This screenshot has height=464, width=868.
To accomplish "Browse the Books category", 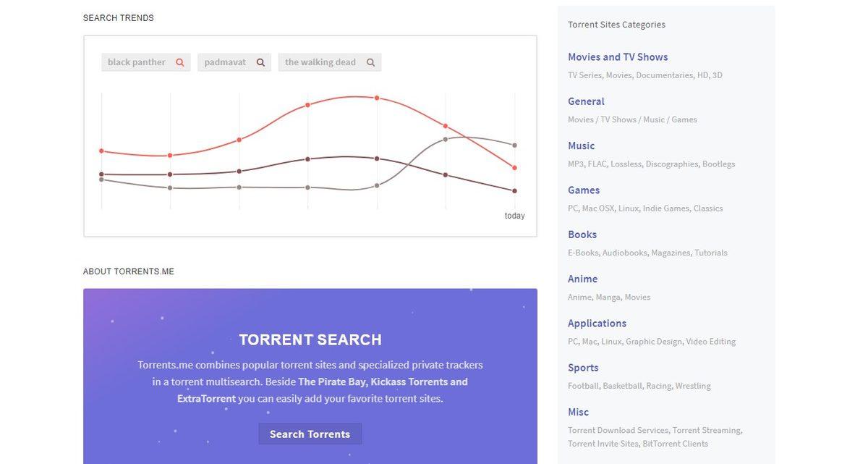I will [582, 235].
